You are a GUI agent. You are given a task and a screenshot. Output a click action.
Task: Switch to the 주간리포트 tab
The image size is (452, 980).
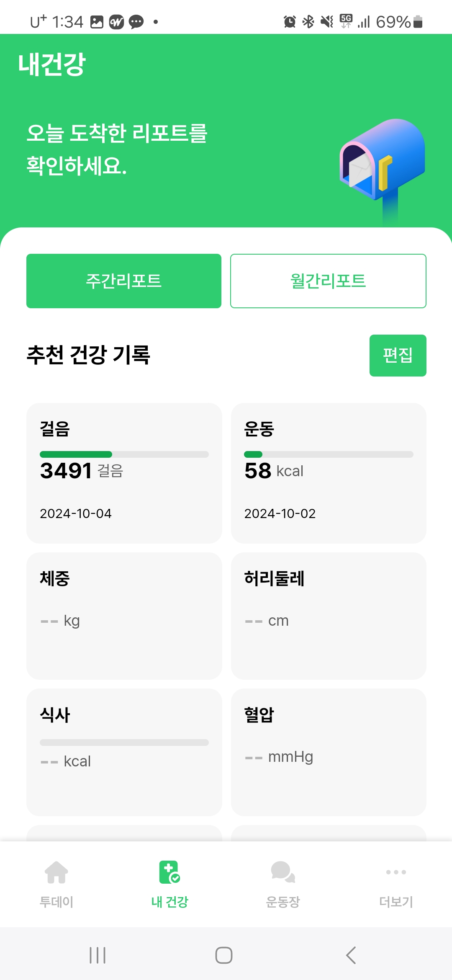[x=124, y=281]
